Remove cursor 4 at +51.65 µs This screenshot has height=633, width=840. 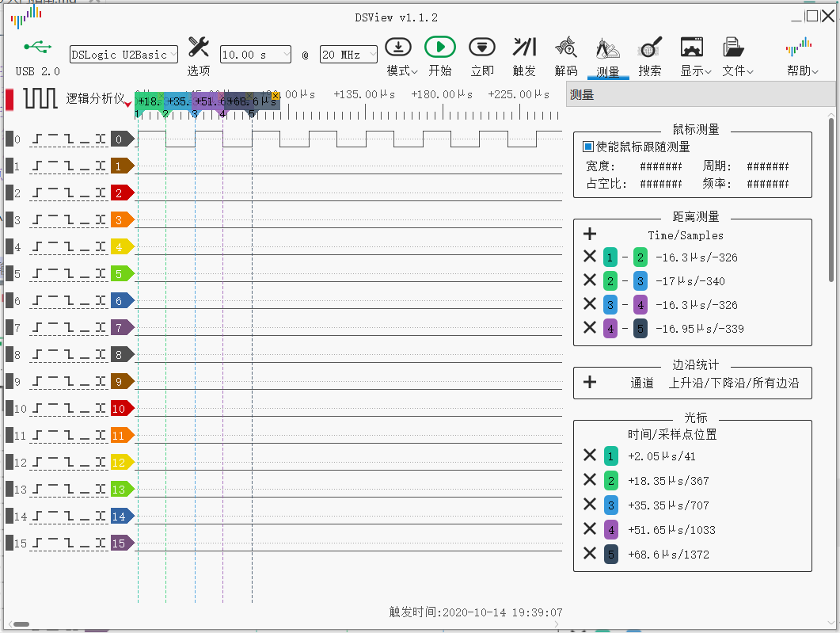[x=589, y=528]
